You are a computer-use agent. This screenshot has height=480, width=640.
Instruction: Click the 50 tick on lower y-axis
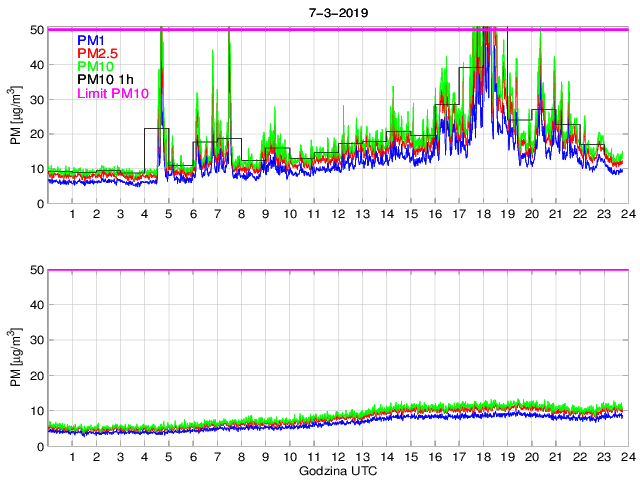(35, 271)
